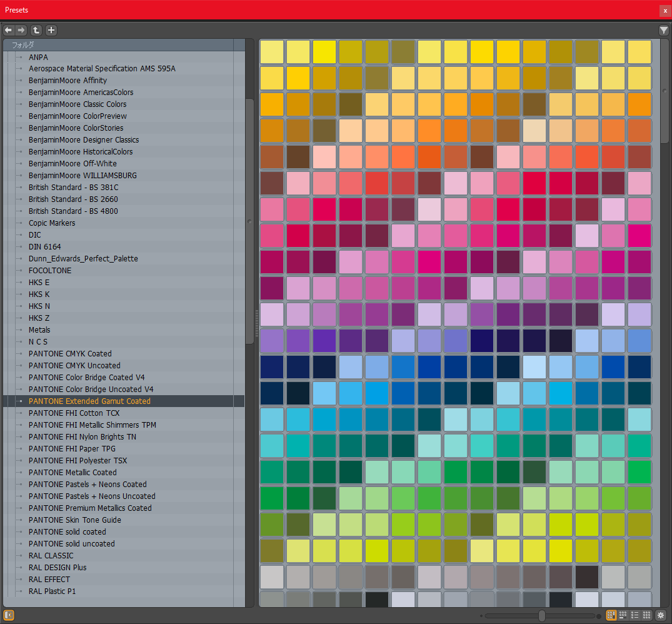
Task: Select the highlighted orange thumbnail view mode
Action: click(x=611, y=615)
